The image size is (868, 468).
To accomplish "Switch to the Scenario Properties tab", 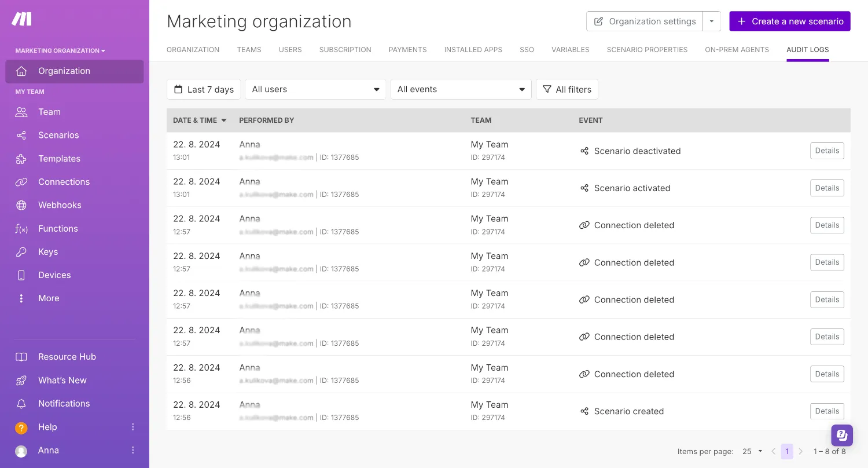I will 648,50.
